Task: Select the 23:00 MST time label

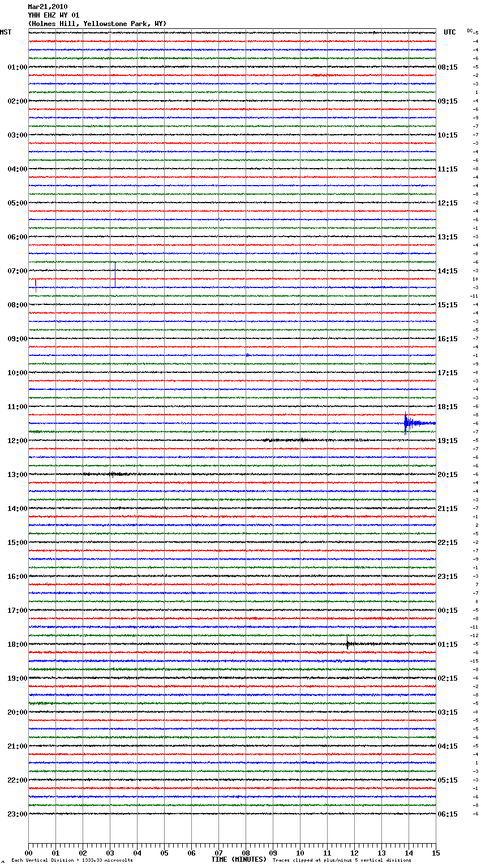Action: tap(18, 814)
